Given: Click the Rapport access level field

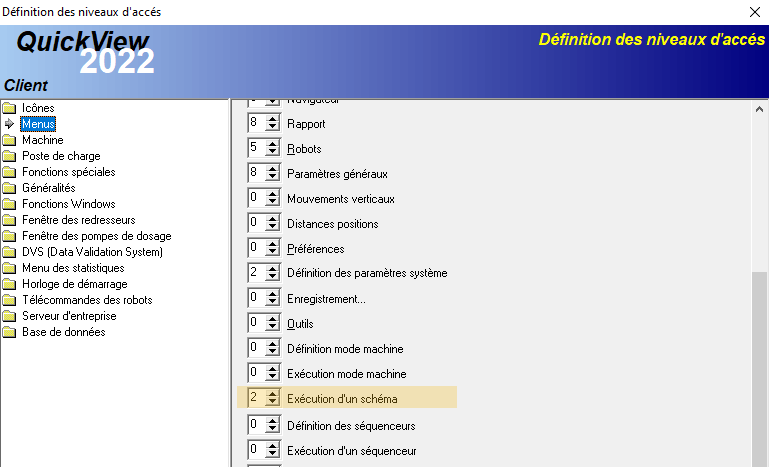Looking at the screenshot, I should [256, 123].
